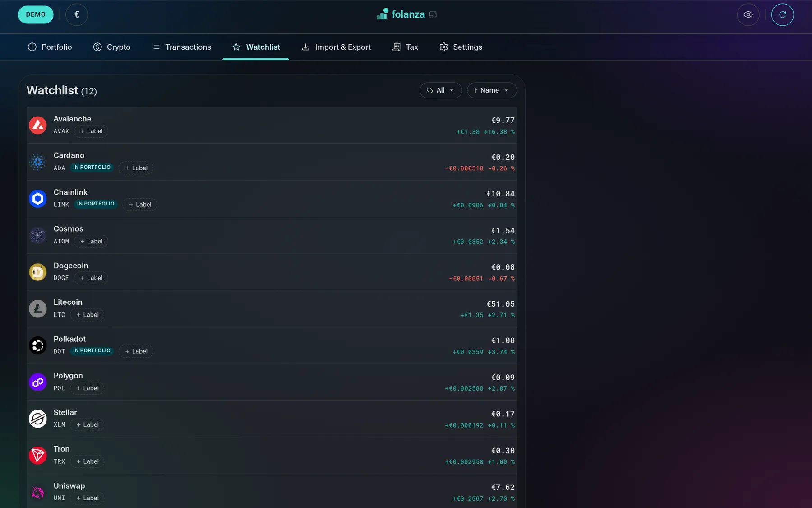Open the Settings tab
The image size is (812, 508).
tap(461, 47)
